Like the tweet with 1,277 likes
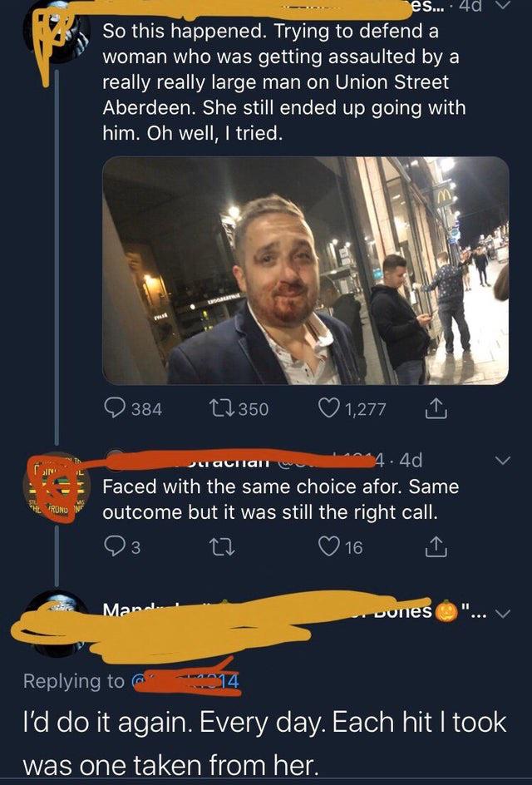Screen dimensions: 532x785 [352, 408]
